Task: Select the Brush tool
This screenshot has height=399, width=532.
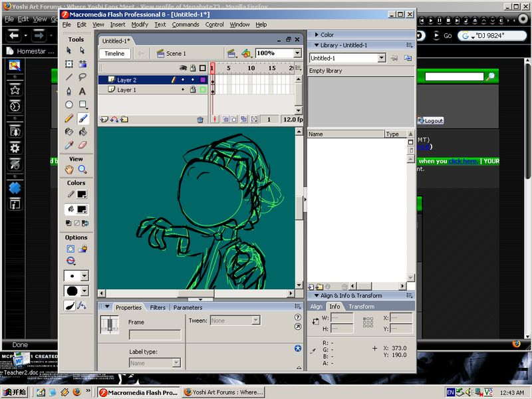Action: pos(82,118)
